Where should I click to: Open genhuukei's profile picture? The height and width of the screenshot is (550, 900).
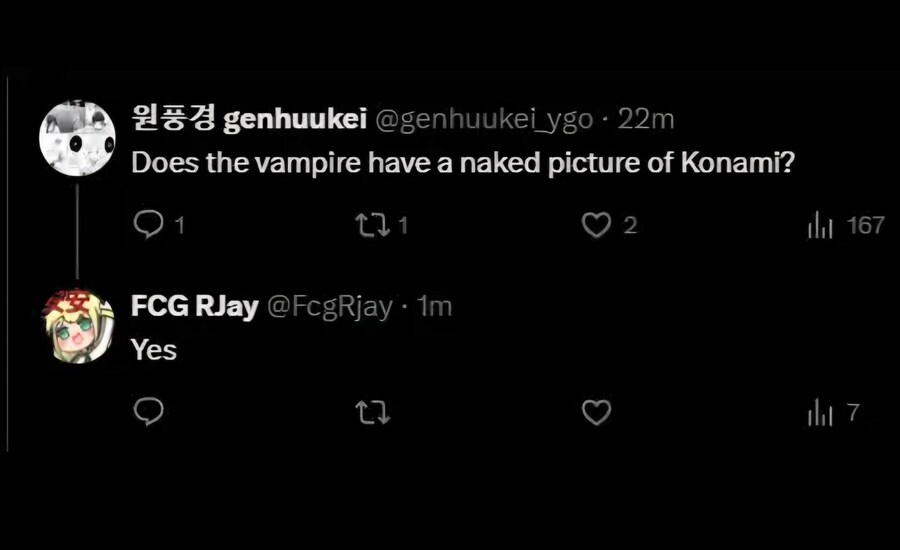(77, 138)
